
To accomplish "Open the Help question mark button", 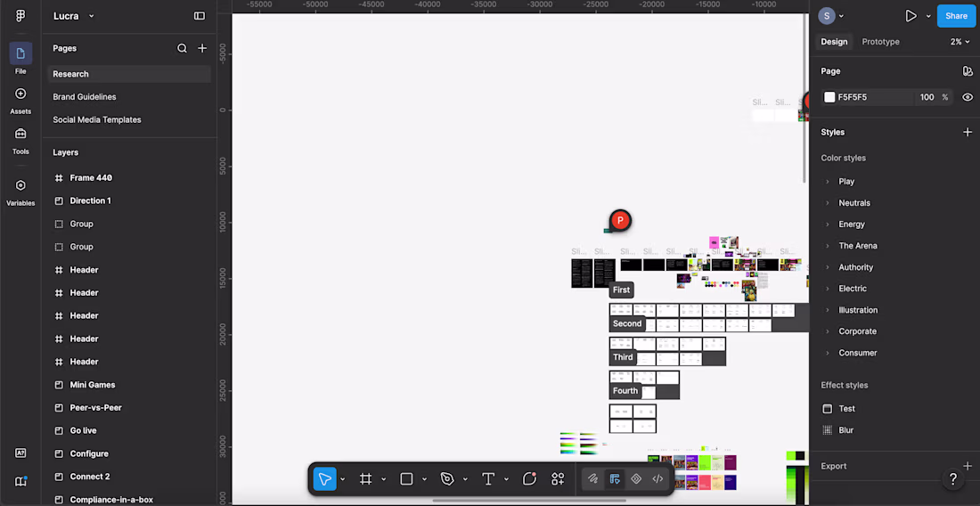I will 953,479.
